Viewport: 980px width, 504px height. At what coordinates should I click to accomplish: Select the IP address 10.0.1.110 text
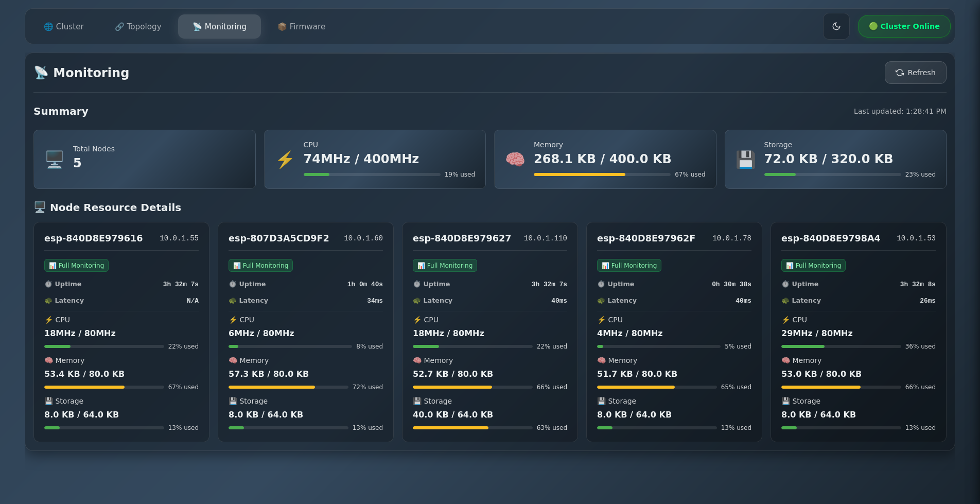coord(545,238)
